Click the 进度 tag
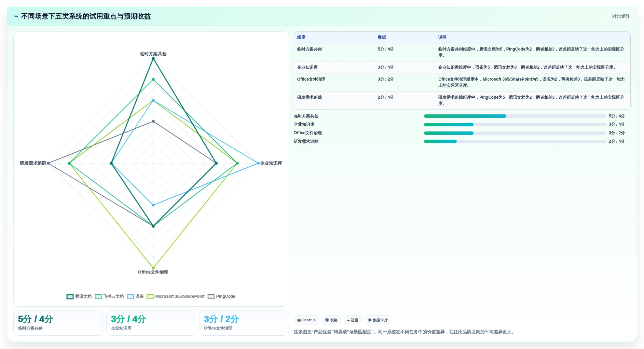Image resolution: width=644 pixels, height=349 pixels. tap(353, 320)
